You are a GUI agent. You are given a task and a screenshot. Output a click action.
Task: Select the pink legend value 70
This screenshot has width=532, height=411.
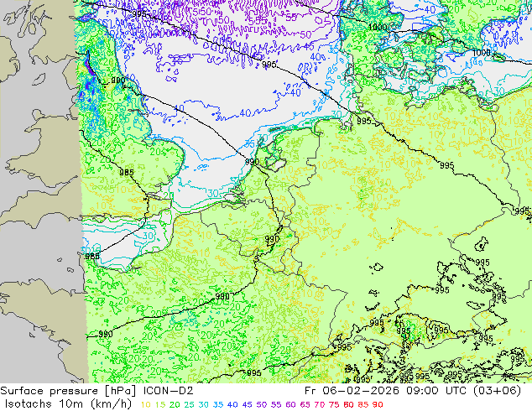(x=320, y=404)
